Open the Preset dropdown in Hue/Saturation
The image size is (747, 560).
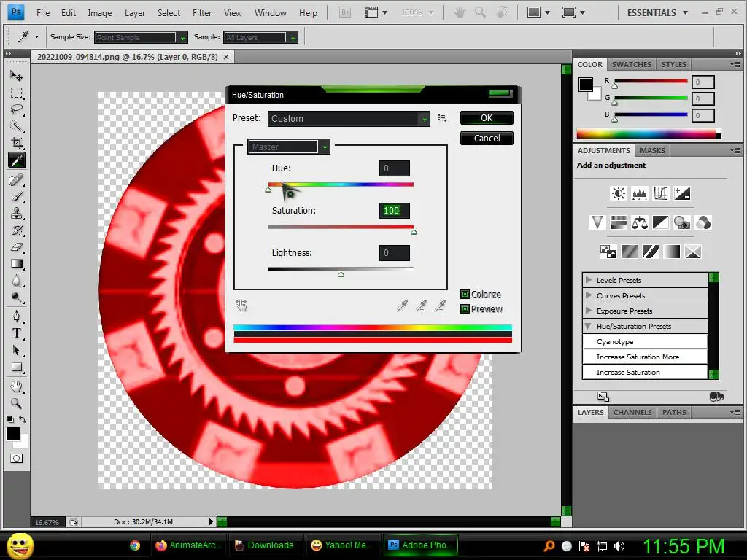(349, 119)
